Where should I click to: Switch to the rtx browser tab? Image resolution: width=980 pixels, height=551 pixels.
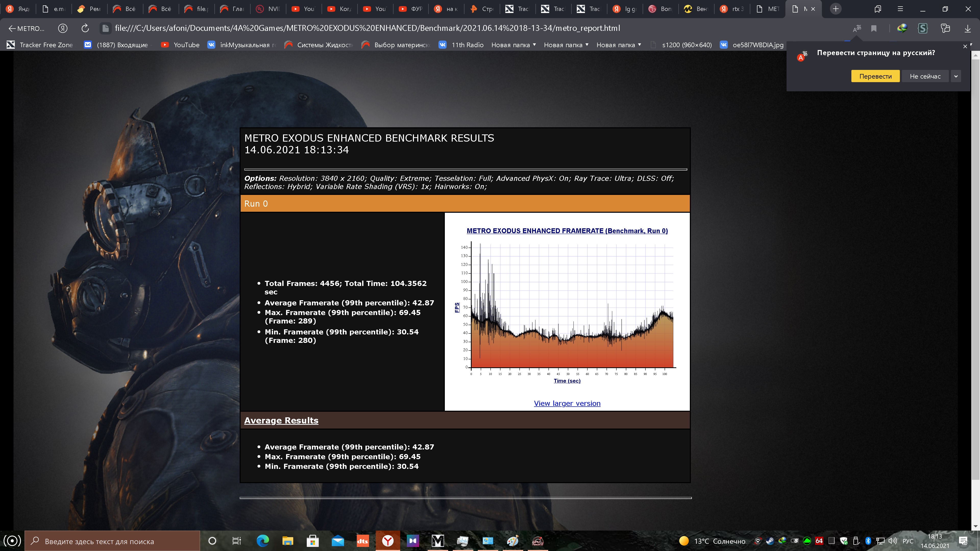[x=732, y=9]
